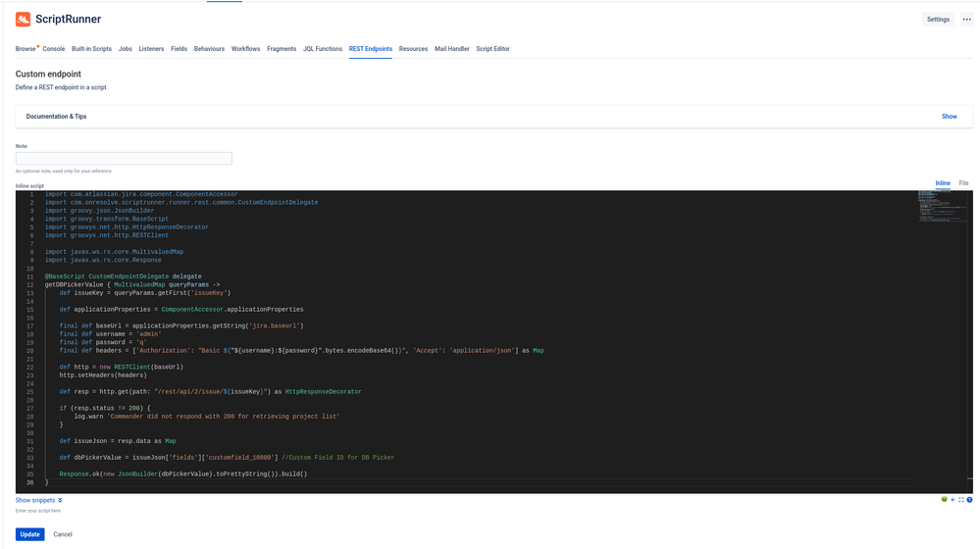The height and width of the screenshot is (549, 980).
Task: Switch script source to File
Action: [963, 183]
